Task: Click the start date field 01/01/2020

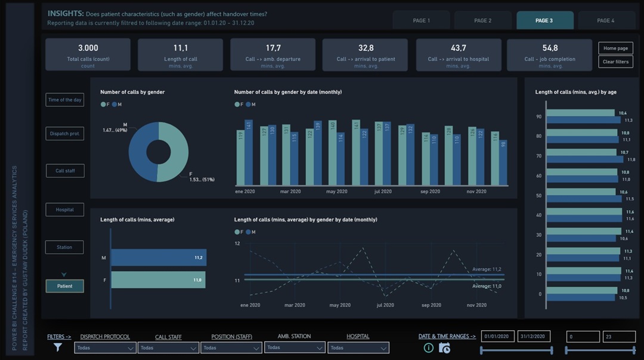Action: (497, 337)
